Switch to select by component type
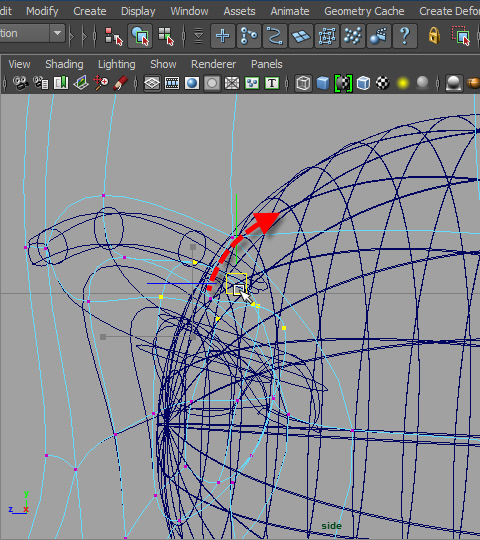Image resolution: width=480 pixels, height=540 pixels. 166,36
